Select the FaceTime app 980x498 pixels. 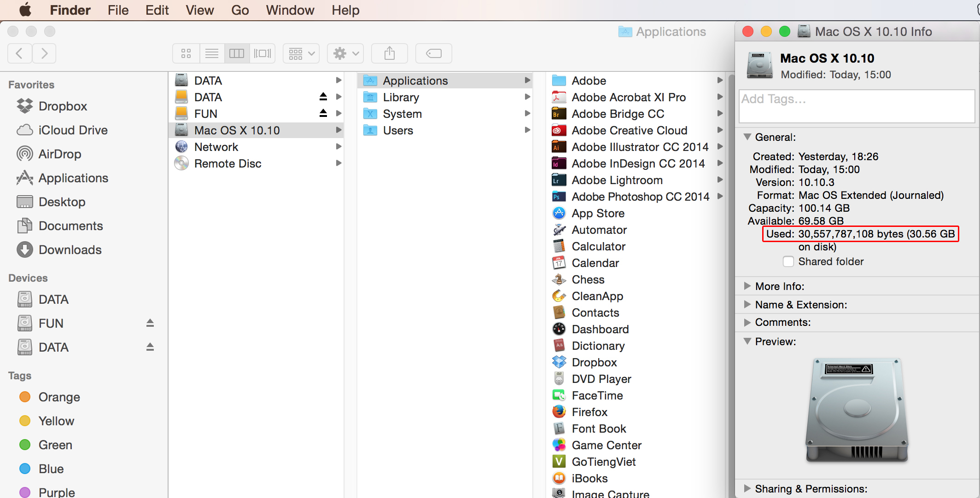635,395
